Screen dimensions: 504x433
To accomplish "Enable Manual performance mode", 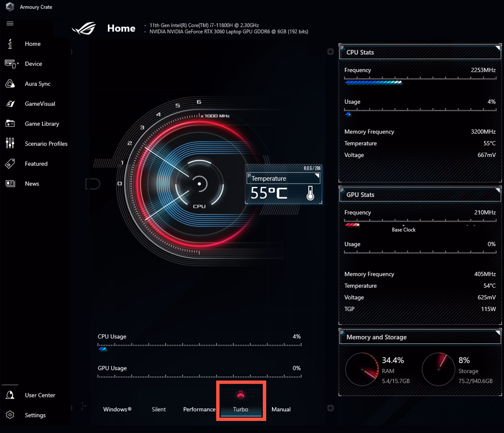I will 281,409.
